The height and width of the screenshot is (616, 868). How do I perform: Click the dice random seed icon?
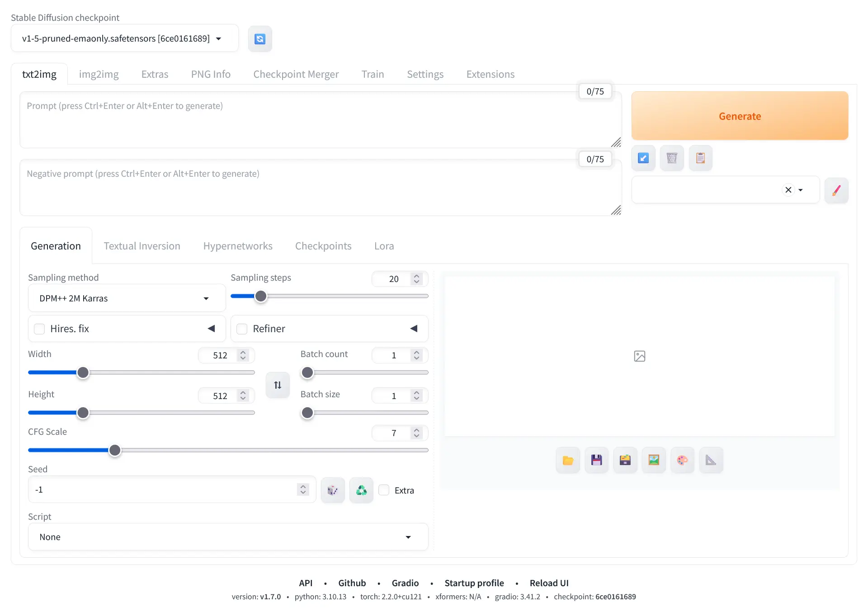coord(333,490)
